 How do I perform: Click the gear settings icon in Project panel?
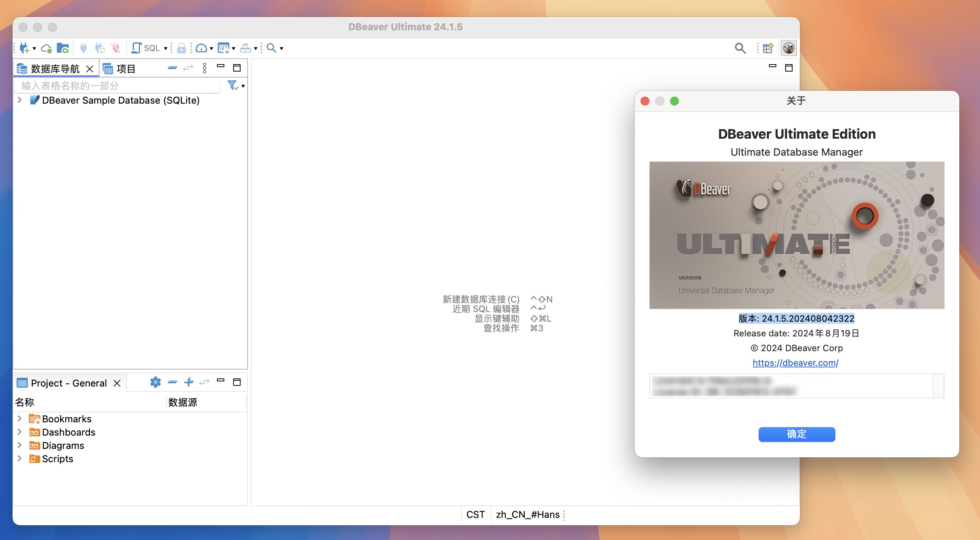tap(155, 382)
